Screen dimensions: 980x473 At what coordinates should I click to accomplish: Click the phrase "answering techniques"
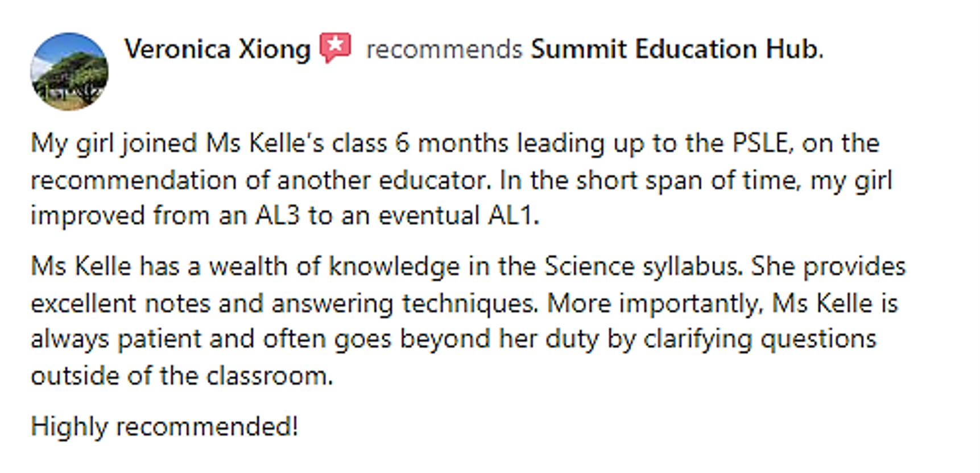click(404, 304)
